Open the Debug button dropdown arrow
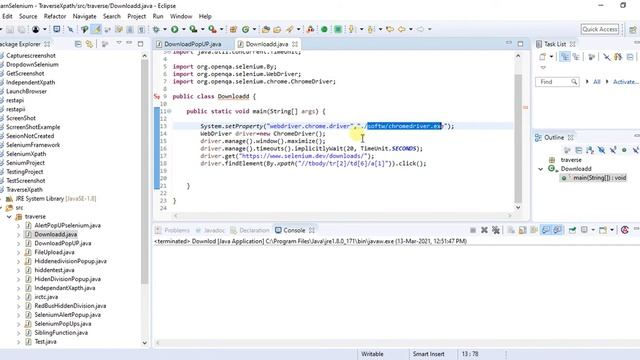This screenshot has width=640, height=360. 165,29
